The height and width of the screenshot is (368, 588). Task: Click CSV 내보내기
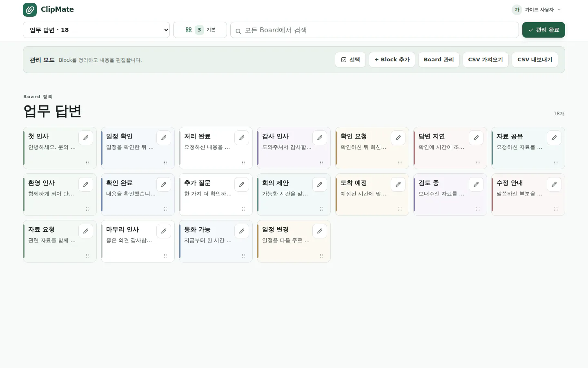pyautogui.click(x=535, y=60)
